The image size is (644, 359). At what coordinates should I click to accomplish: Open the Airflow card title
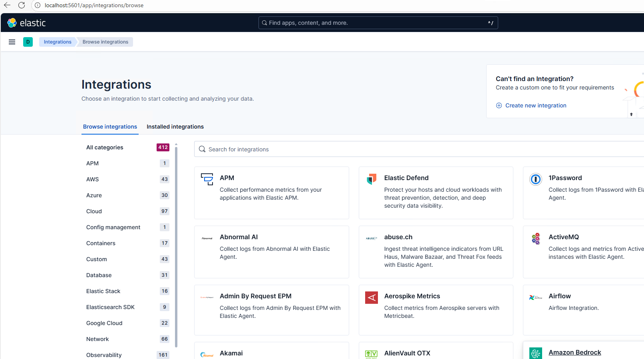[x=559, y=296]
